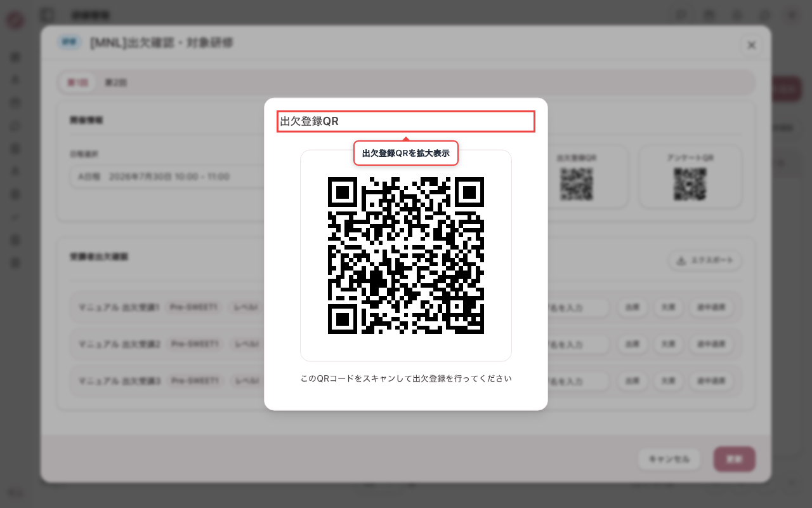Mark 出欠受講1 as 出席
This screenshot has width=812, height=508.
click(x=632, y=308)
